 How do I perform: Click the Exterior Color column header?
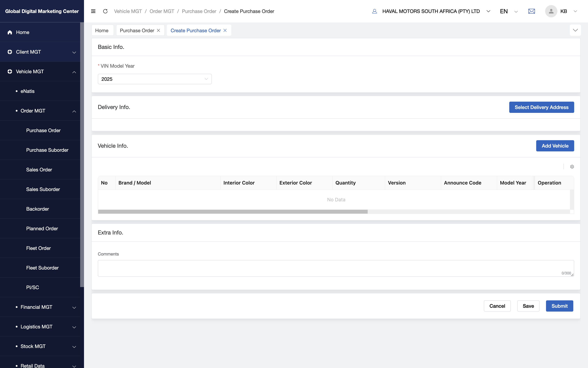[304, 183]
